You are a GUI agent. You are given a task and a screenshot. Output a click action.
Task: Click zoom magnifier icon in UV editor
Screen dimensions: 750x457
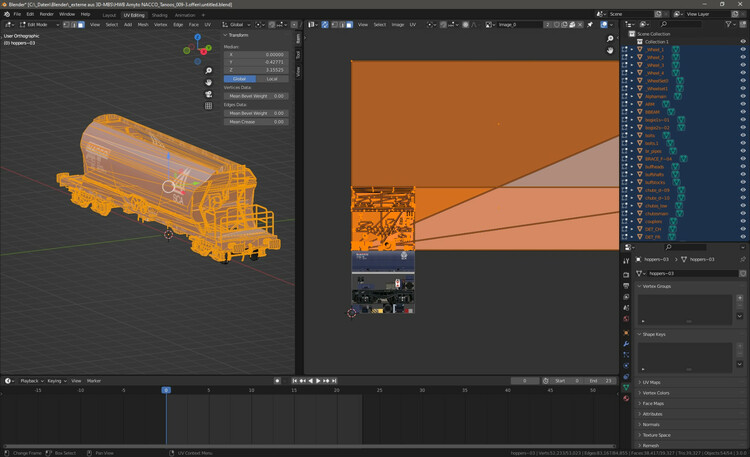click(x=610, y=39)
